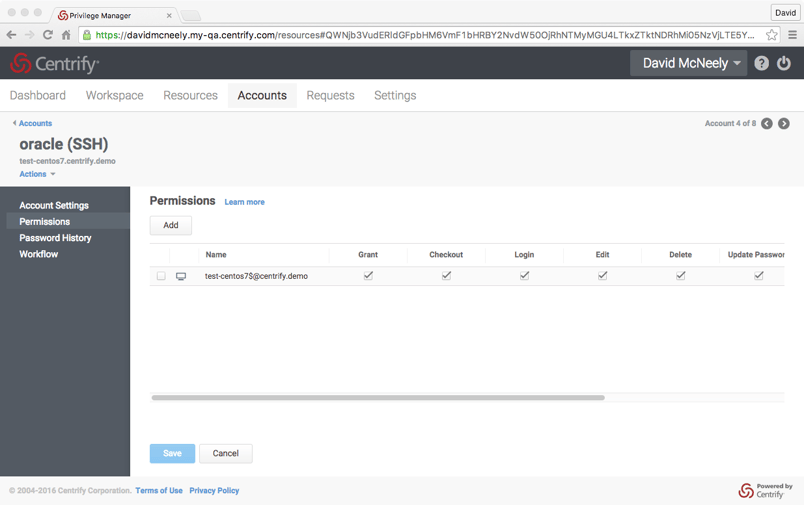Viewport: 804px width, 505px height.
Task: Click the Powered by Centrify logo
Action: [765, 491]
